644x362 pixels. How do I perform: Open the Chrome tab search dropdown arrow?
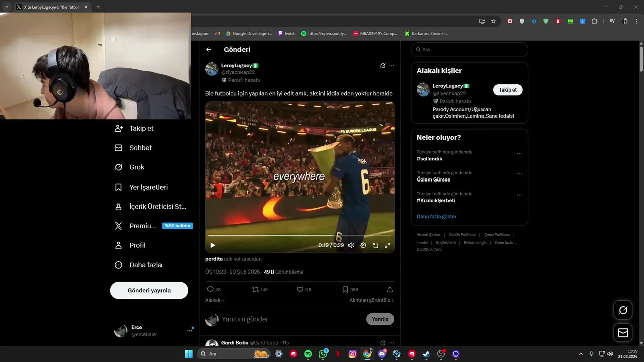coord(7,7)
